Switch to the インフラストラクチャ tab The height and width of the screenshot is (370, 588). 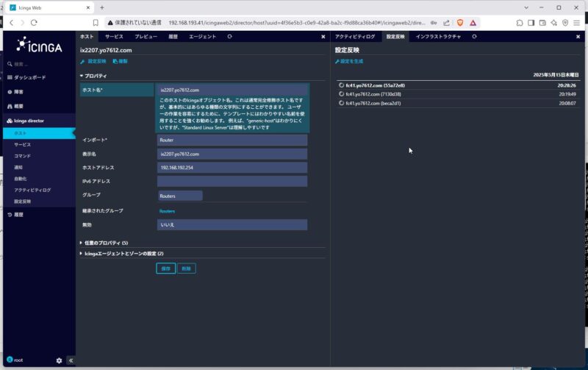[438, 36]
